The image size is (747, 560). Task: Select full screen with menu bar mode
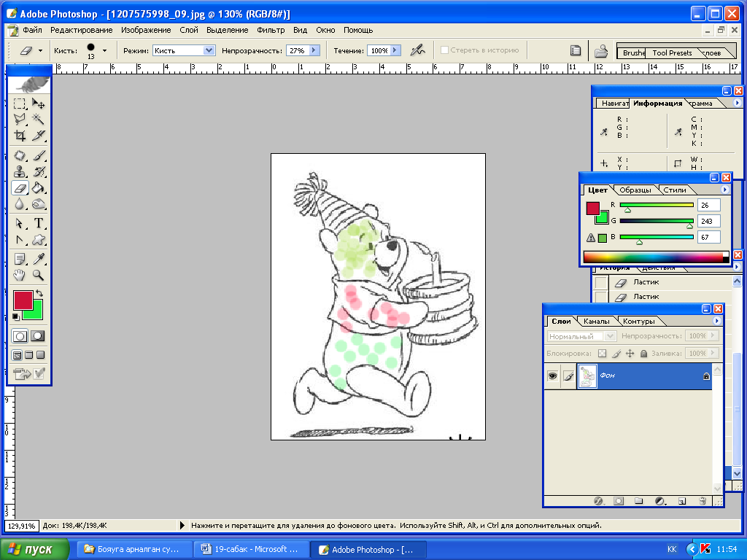coord(29,355)
